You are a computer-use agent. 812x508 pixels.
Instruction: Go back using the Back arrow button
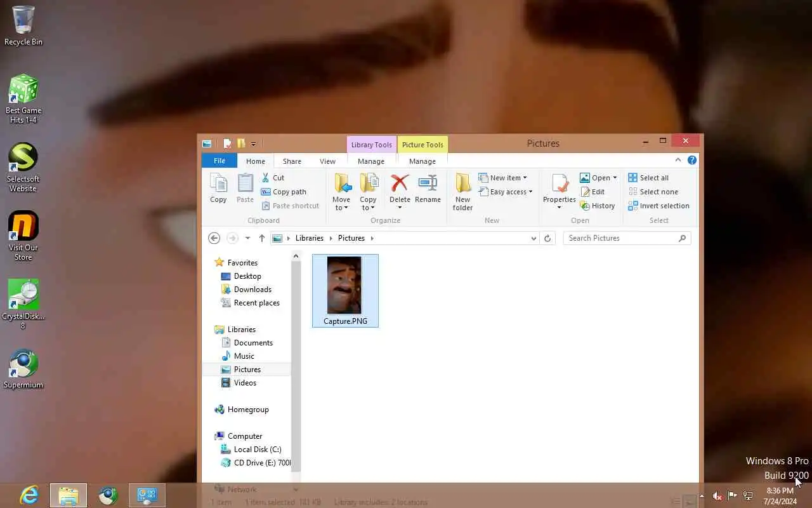pyautogui.click(x=214, y=238)
